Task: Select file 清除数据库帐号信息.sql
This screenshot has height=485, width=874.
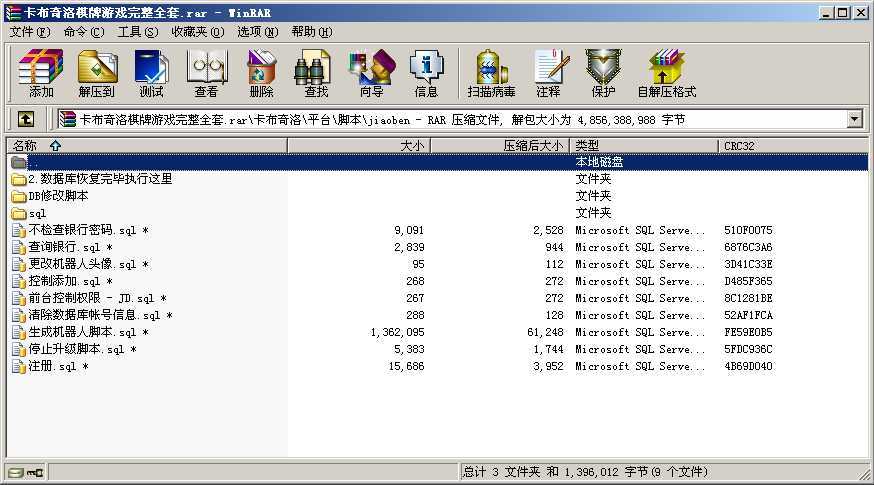Action: pos(92,315)
